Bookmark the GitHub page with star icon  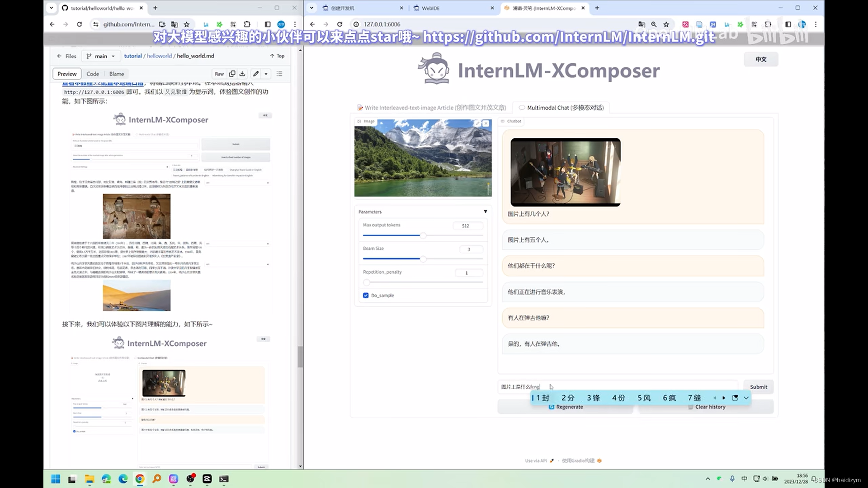coord(187,24)
